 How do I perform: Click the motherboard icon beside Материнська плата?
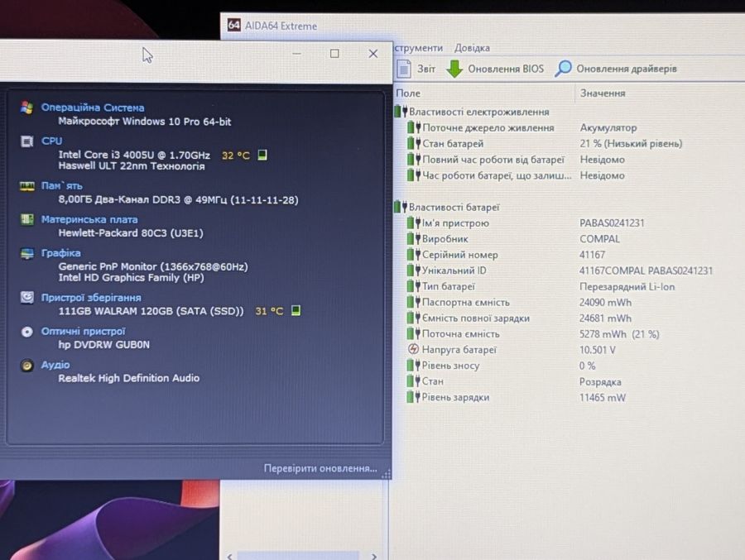pos(27,219)
